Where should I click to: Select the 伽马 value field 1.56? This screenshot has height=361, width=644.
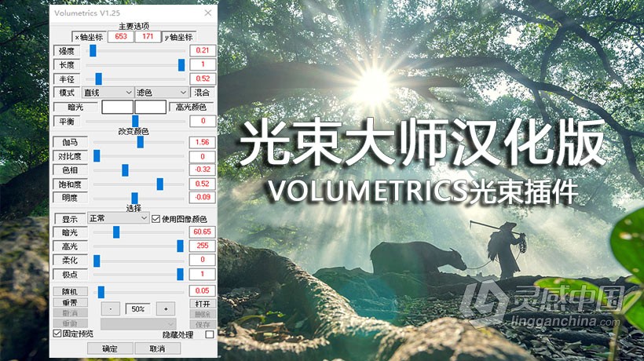[x=203, y=142]
